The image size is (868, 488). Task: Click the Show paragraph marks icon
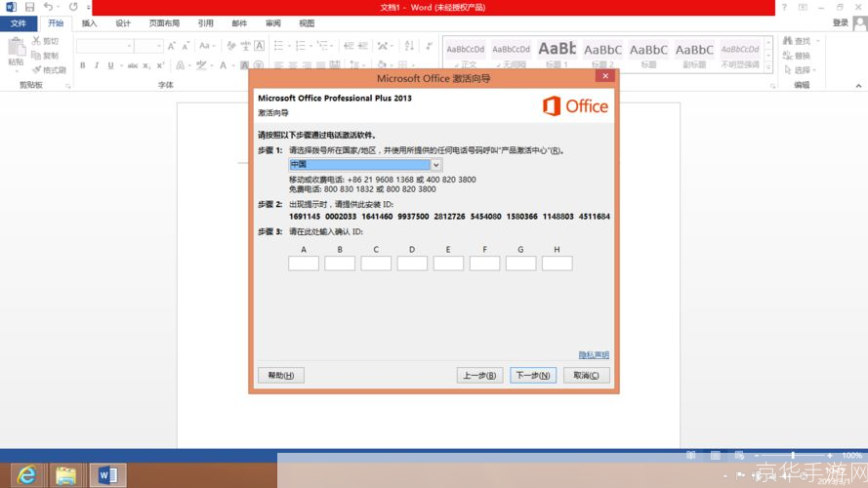tap(429, 46)
